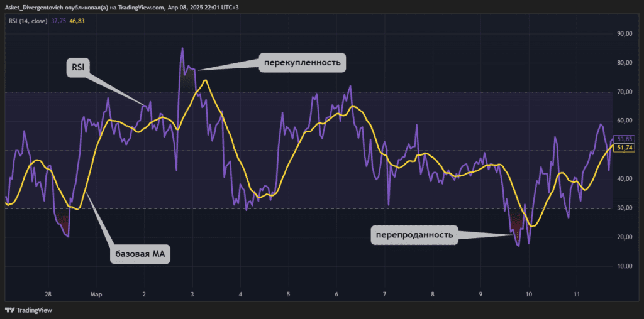The width and height of the screenshot is (644, 319).
Task: Click the '3' date on time axis
Action: [192, 295]
